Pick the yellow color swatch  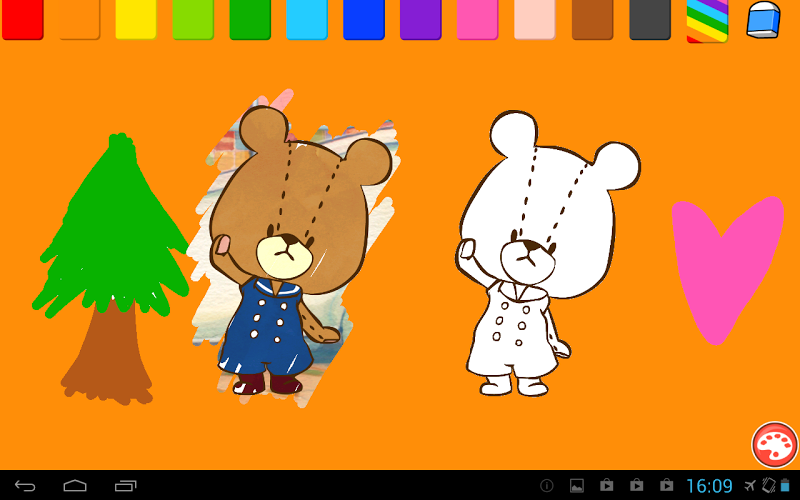136,19
